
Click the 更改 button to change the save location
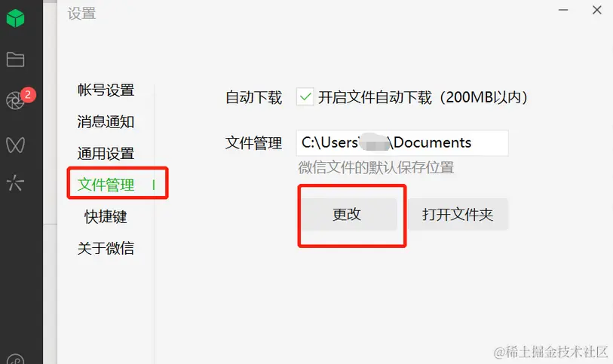point(348,214)
